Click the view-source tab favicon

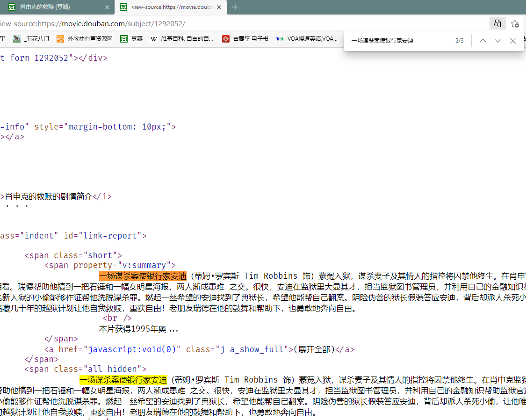123,7
